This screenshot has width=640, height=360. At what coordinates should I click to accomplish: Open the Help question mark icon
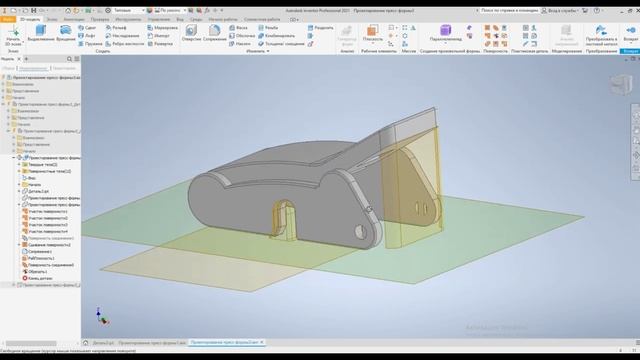click(x=597, y=11)
